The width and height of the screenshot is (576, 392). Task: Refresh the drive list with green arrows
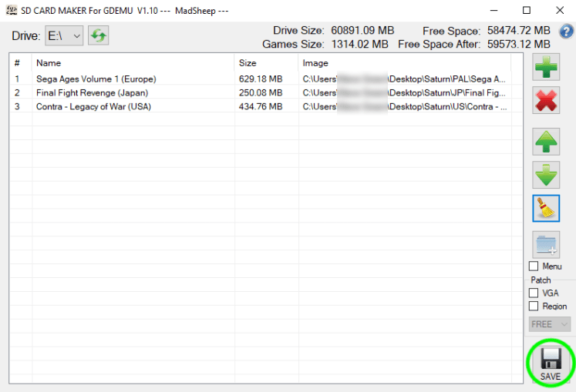coord(98,35)
